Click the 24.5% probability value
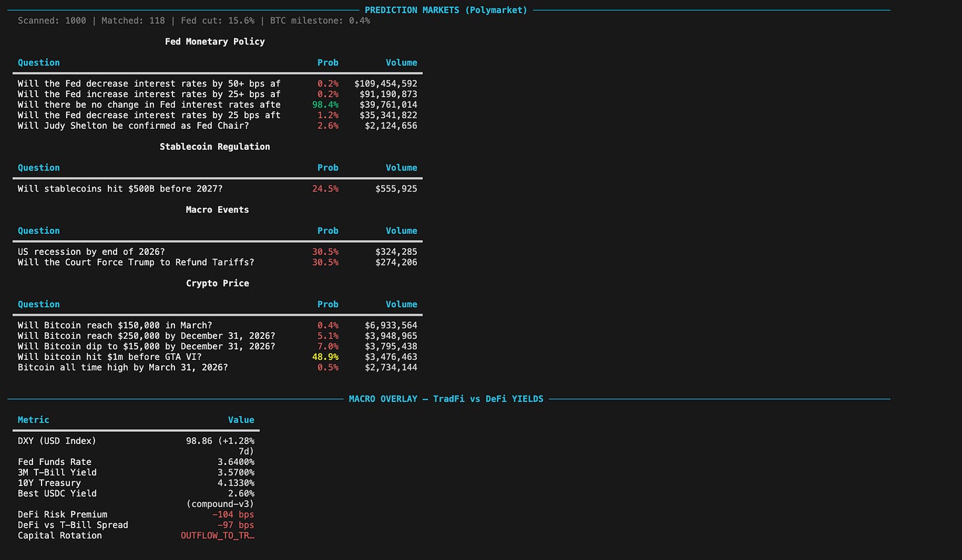The height and width of the screenshot is (560, 962). 325,189
